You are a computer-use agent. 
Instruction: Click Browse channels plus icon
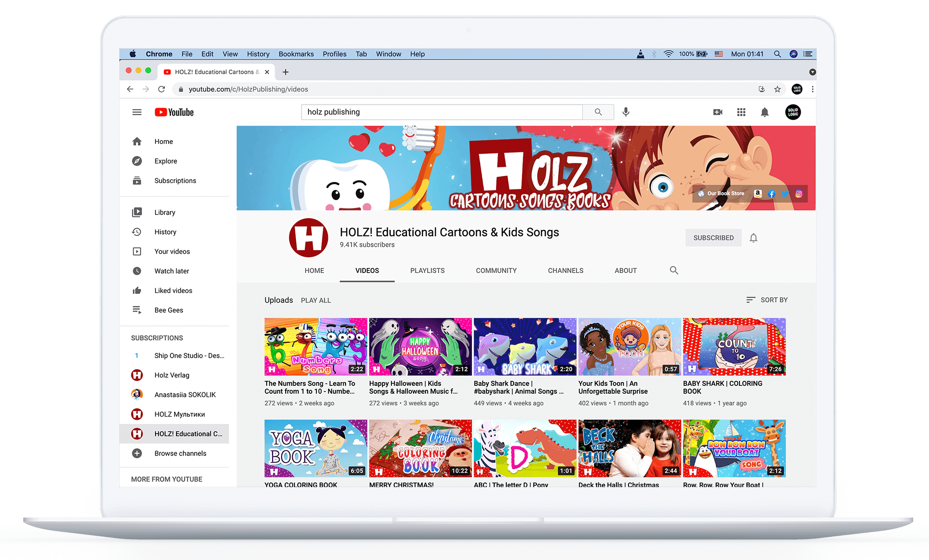pyautogui.click(x=137, y=453)
